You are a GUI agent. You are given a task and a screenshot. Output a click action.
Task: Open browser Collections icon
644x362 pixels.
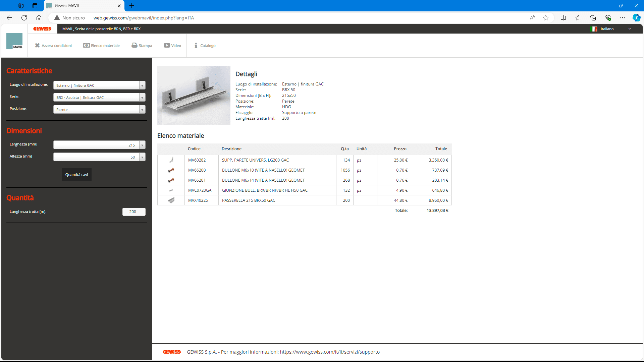[593, 18]
